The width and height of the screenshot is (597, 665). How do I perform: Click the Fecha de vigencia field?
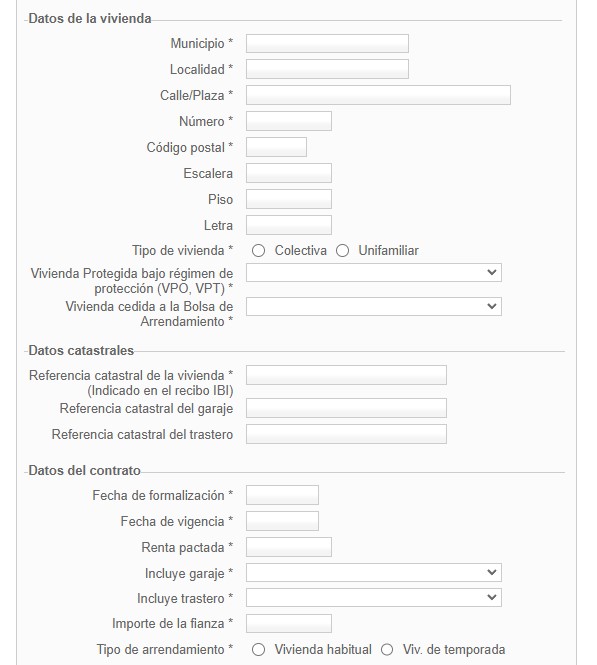tap(282, 521)
